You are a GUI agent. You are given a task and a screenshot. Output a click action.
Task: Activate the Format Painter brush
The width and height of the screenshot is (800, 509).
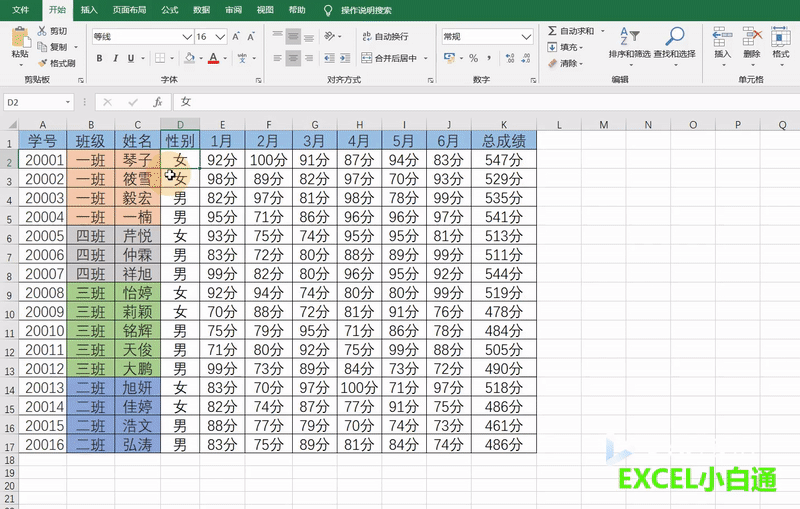pyautogui.click(x=42, y=63)
